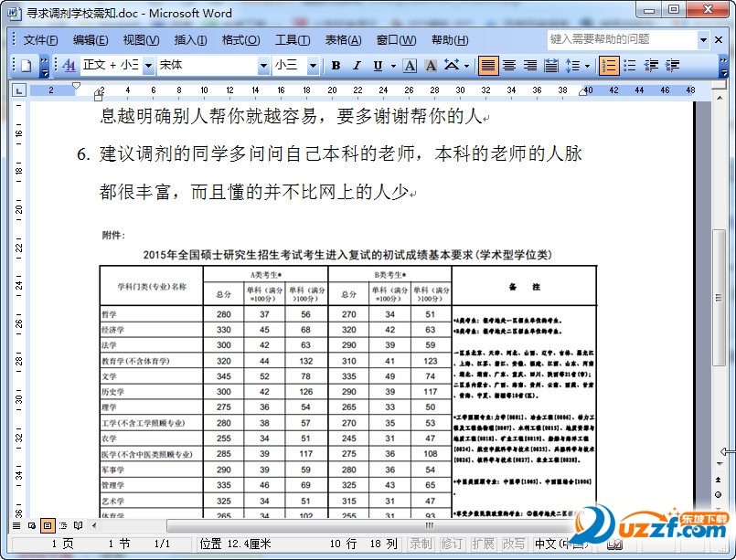Image resolution: width=736 pixels, height=560 pixels.
Task: Toggle bold formatting on selected text
Action: point(335,68)
